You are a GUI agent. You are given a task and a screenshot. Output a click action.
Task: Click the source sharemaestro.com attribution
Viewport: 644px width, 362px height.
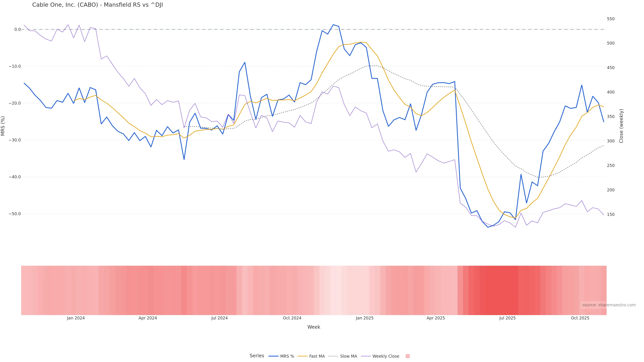608,305
